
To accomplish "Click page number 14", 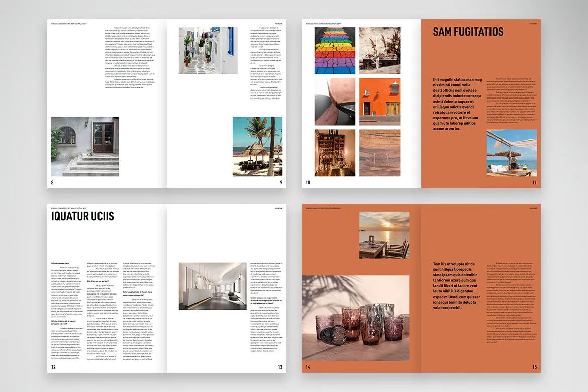I will 308,367.
